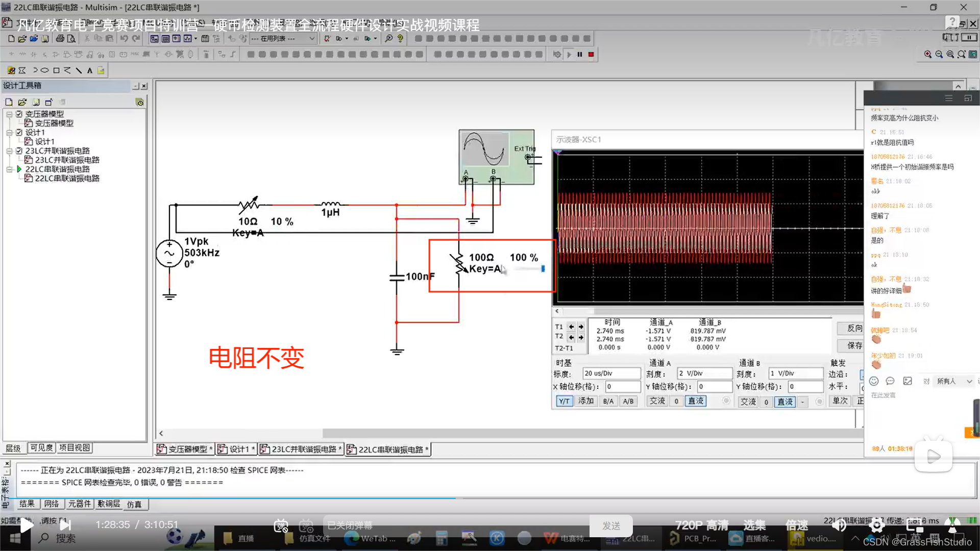The height and width of the screenshot is (551, 980).
Task: Open the 在用列表 dropdown list
Action: 311,39
